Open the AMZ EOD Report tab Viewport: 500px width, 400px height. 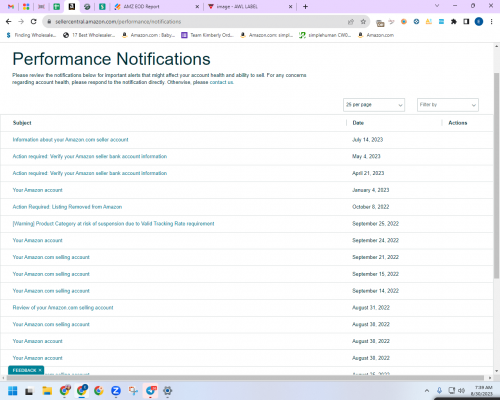(156, 6)
